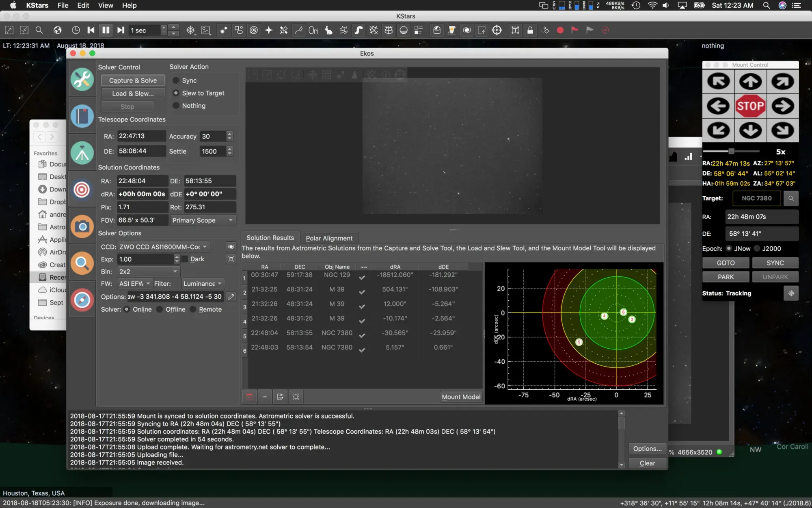Image resolution: width=812 pixels, height=508 pixels.
Task: Open the Bin 2x2 dropdown
Action: pyautogui.click(x=148, y=271)
